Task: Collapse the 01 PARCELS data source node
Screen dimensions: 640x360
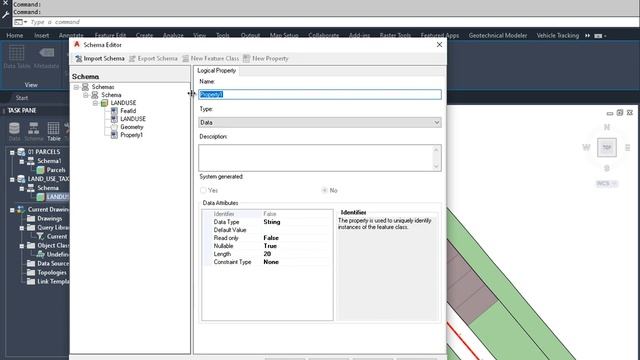Action: coord(12,152)
